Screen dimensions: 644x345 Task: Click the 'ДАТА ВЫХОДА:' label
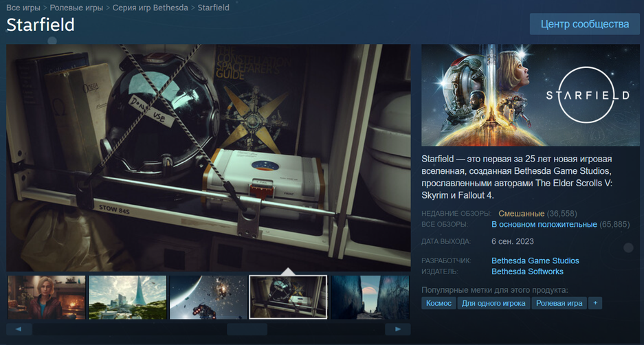pyautogui.click(x=446, y=241)
